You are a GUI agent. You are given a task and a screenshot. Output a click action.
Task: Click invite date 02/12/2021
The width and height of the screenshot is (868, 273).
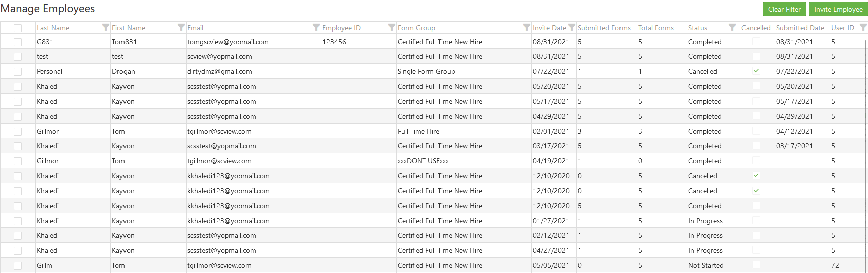point(551,235)
